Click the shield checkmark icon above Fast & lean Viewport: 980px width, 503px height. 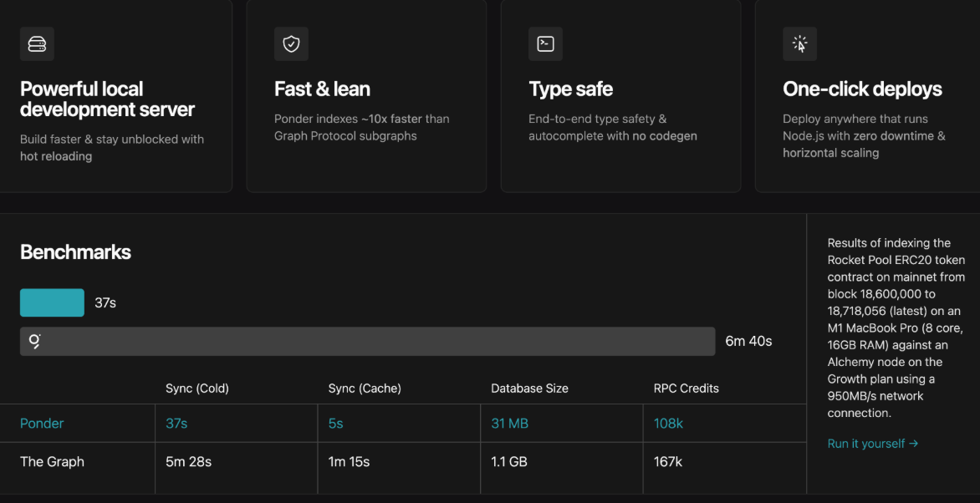click(291, 44)
